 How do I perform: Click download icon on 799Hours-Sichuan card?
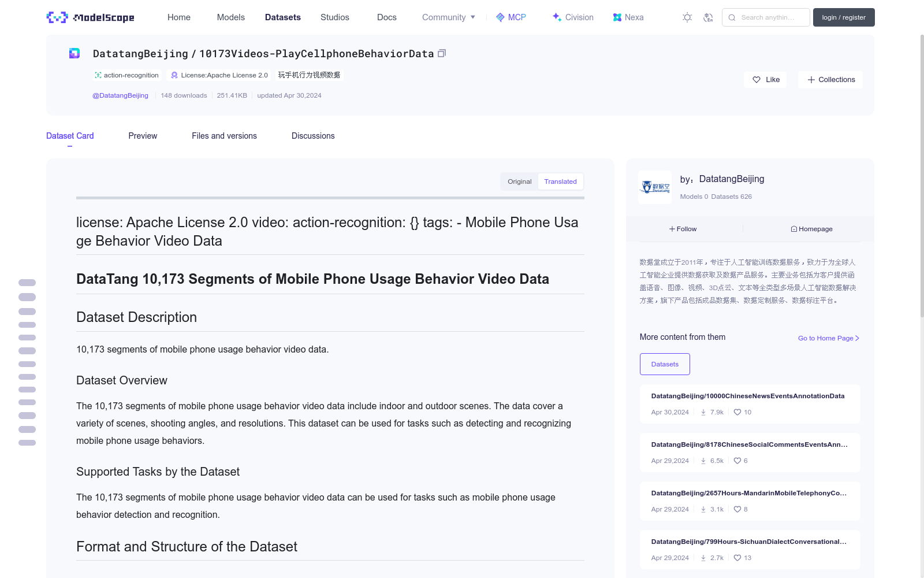(x=703, y=558)
